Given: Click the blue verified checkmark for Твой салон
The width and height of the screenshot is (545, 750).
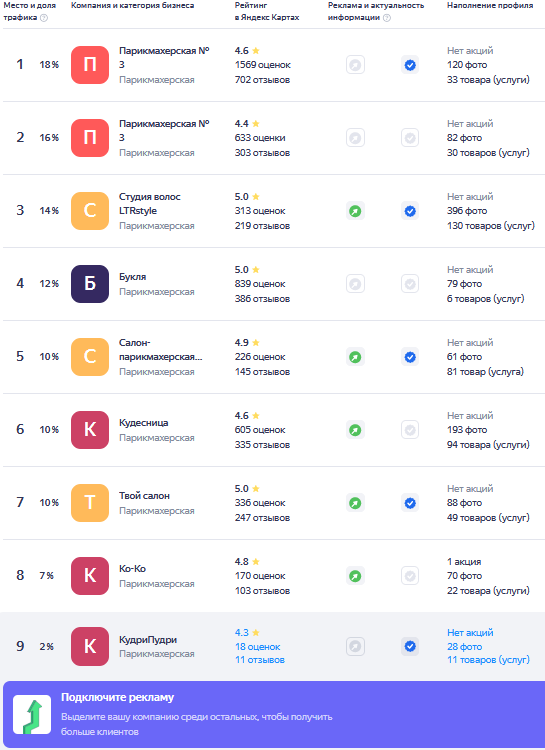Looking at the screenshot, I should (x=410, y=503).
